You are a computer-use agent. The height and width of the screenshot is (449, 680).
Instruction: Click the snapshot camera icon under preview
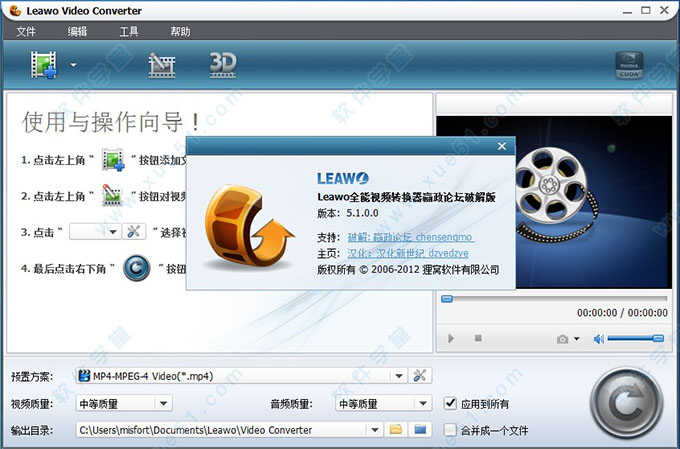[x=563, y=339]
